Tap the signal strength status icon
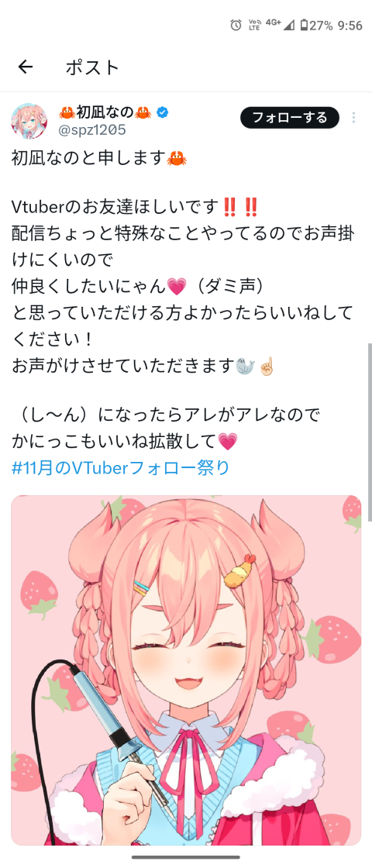Viewport: 372px width, 868px height. click(x=289, y=25)
